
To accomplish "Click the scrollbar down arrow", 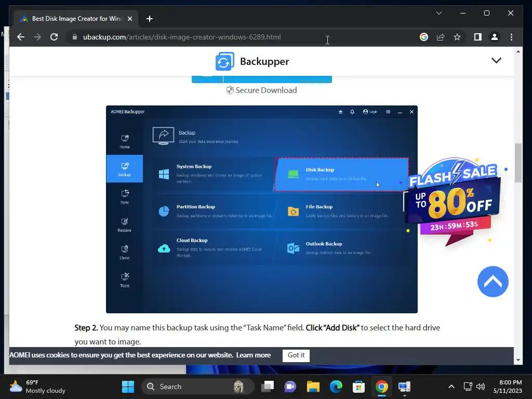I will (518, 360).
